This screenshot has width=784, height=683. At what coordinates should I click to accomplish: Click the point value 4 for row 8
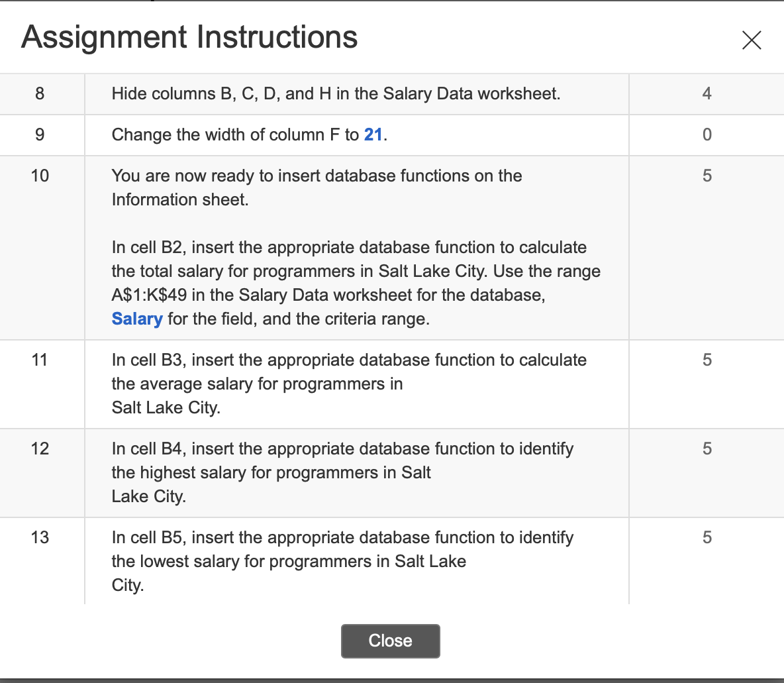pyautogui.click(x=707, y=93)
